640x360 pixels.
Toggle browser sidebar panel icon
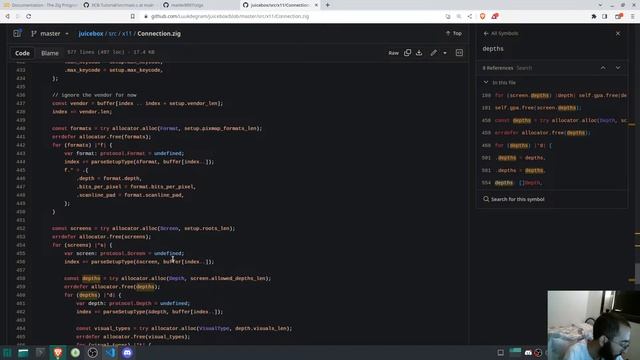604,16
